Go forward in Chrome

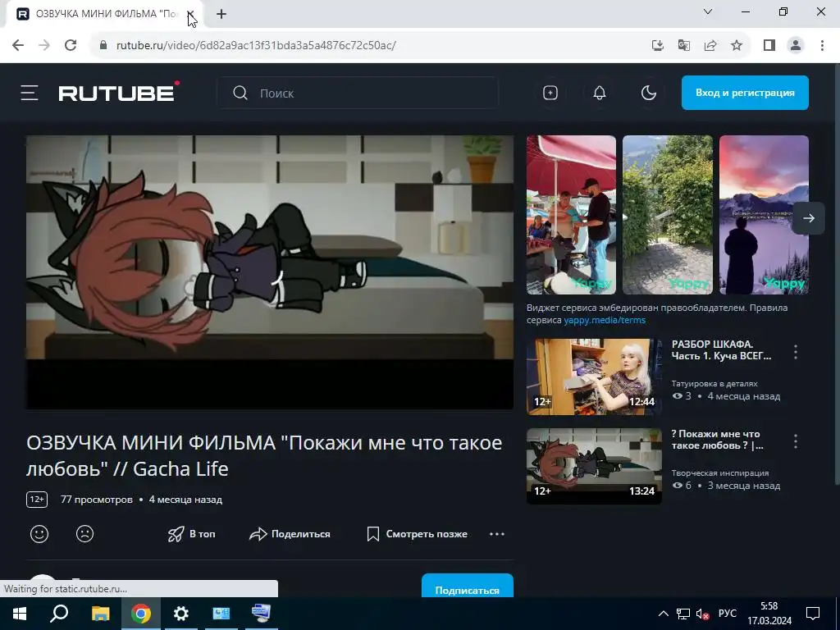tap(44, 45)
